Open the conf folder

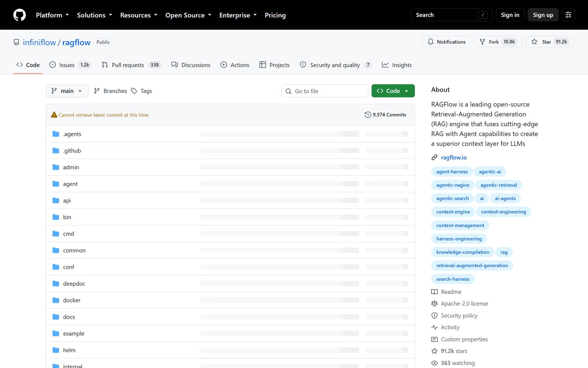69,267
